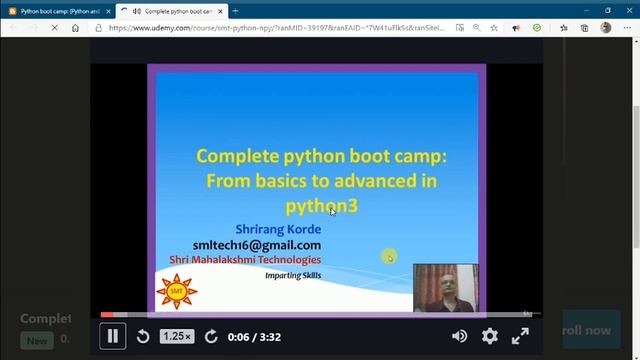Mute the video volume

tap(460, 336)
